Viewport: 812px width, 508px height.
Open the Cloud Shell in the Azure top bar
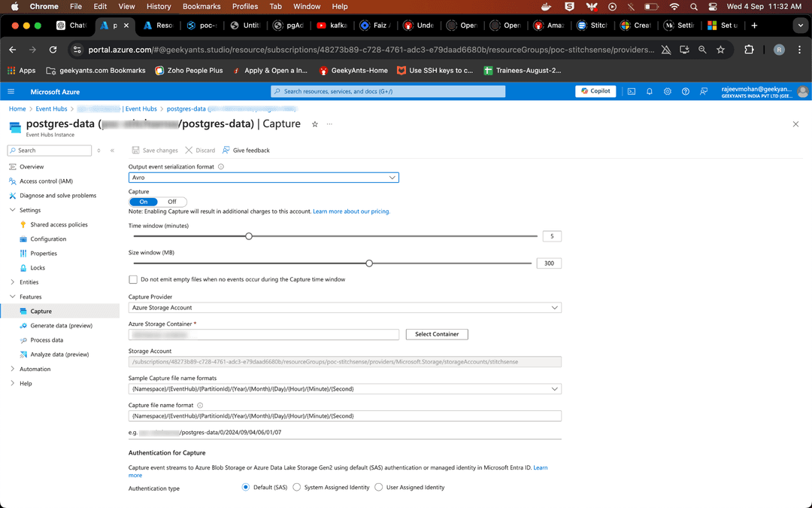pyautogui.click(x=632, y=91)
